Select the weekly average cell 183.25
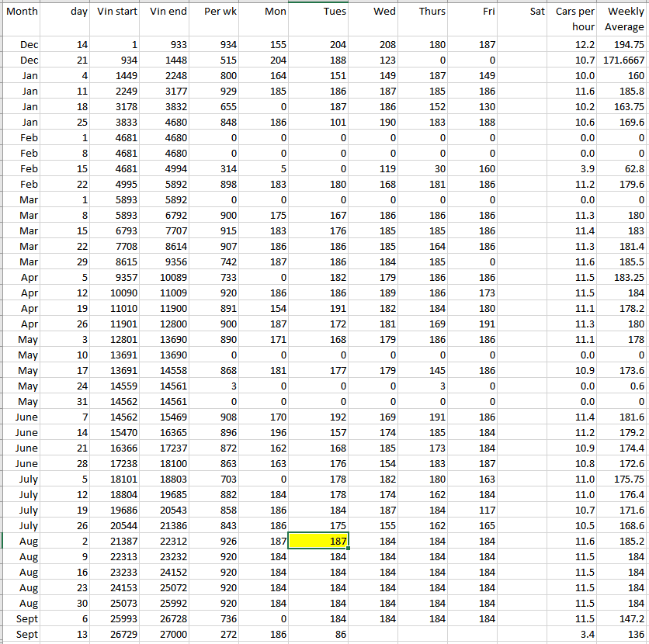 point(624,277)
